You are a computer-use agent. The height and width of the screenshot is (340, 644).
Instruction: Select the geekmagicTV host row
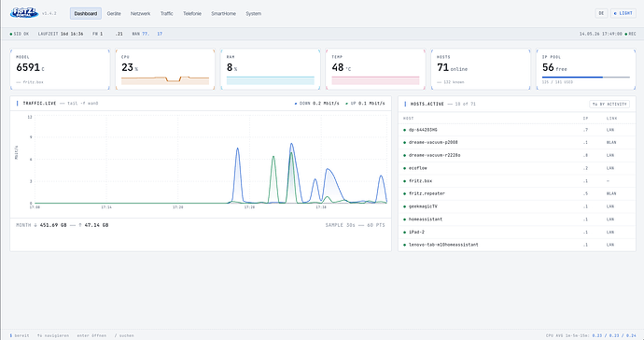point(517,206)
